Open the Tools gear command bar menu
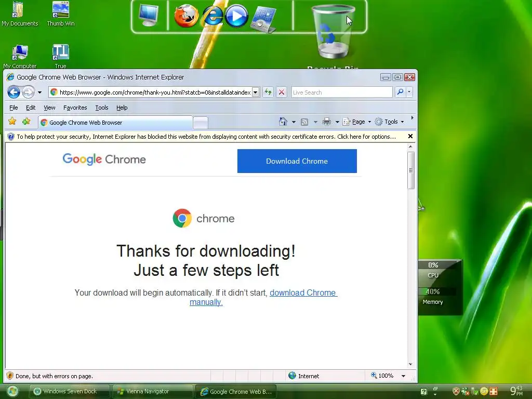532x399 pixels. 389,122
